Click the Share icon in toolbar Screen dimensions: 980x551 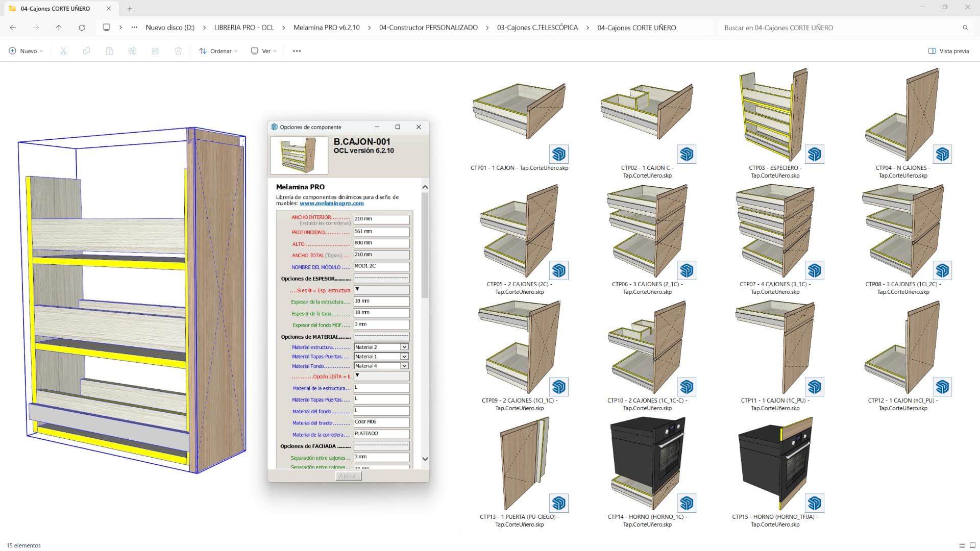(155, 51)
